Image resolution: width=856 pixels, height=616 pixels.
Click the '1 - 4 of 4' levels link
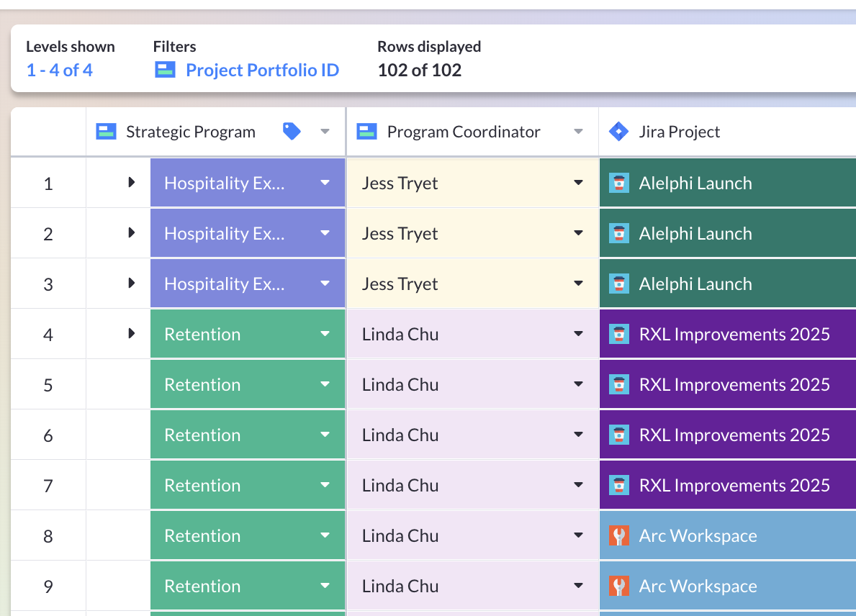point(59,70)
